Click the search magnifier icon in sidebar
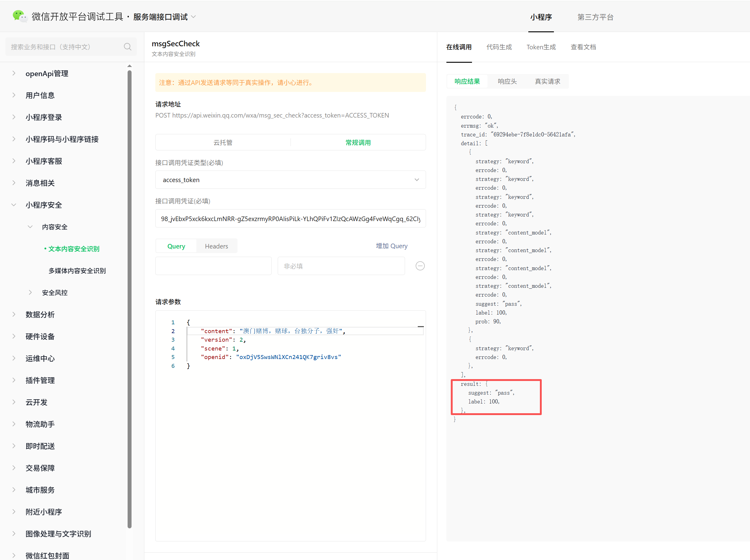This screenshot has height=560, width=750. 127,47
